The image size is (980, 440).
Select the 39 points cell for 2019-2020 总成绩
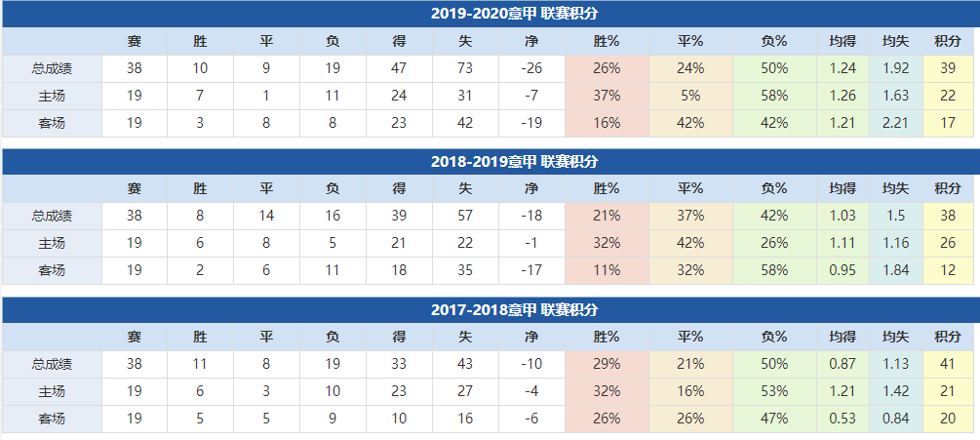point(948,68)
